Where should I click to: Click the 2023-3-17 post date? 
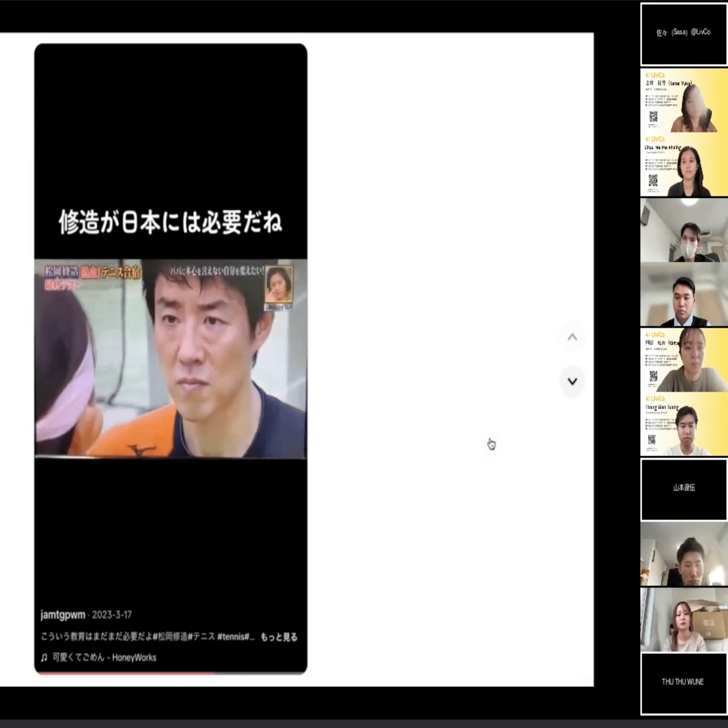coord(112,614)
